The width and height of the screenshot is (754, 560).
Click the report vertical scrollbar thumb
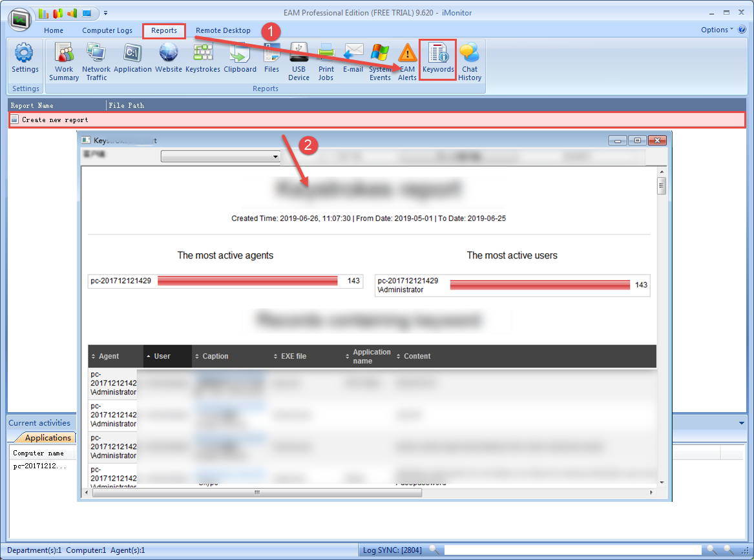(662, 185)
